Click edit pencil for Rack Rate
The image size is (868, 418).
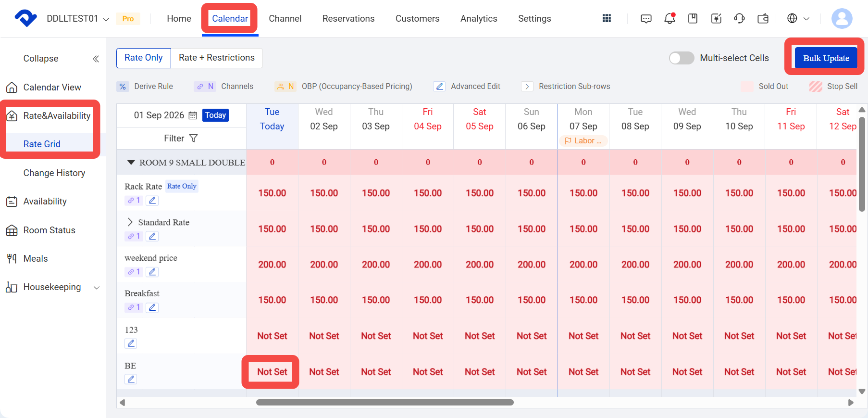pos(152,201)
